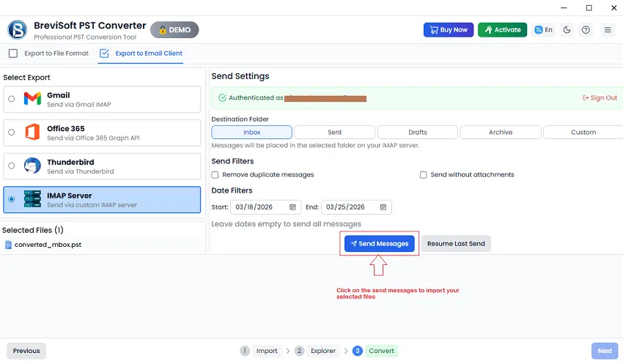Choose Sent destination folder
The height and width of the screenshot is (364, 623).
tap(334, 132)
